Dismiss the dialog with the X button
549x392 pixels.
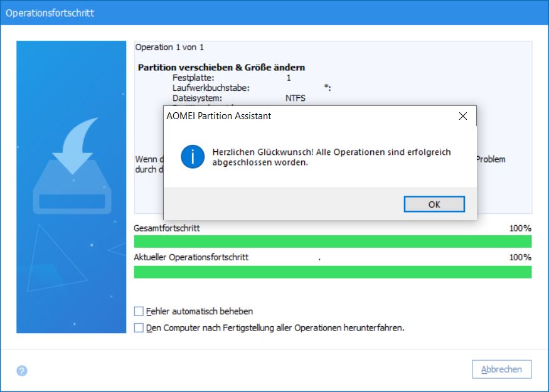[463, 116]
